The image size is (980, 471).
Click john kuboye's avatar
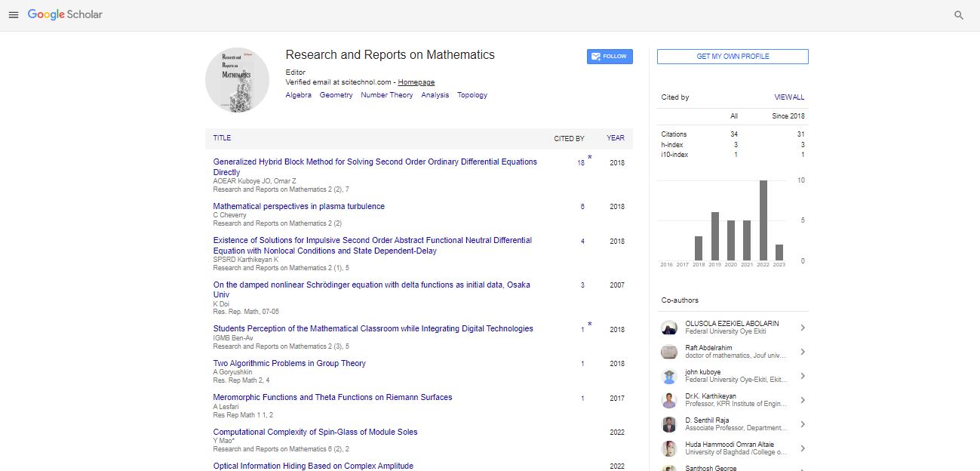click(x=669, y=376)
